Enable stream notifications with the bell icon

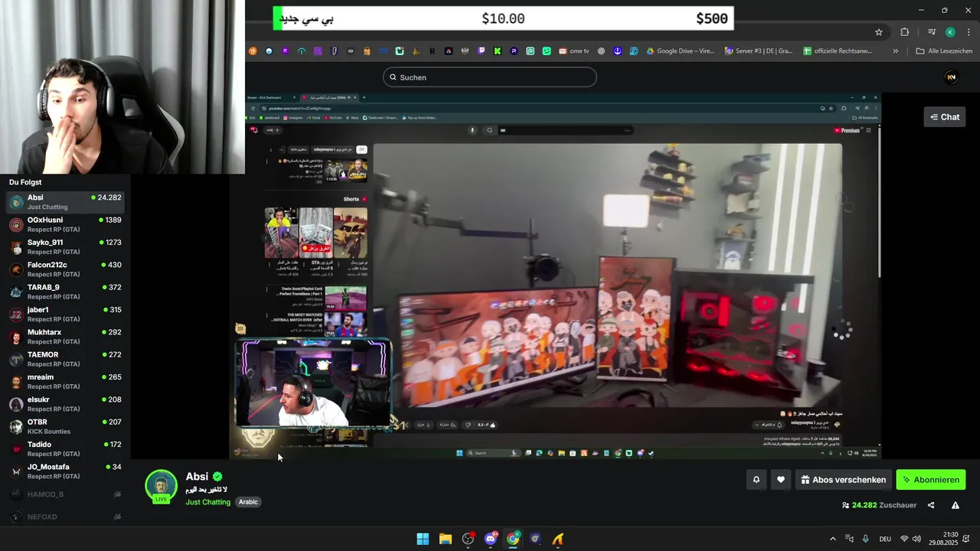(756, 480)
